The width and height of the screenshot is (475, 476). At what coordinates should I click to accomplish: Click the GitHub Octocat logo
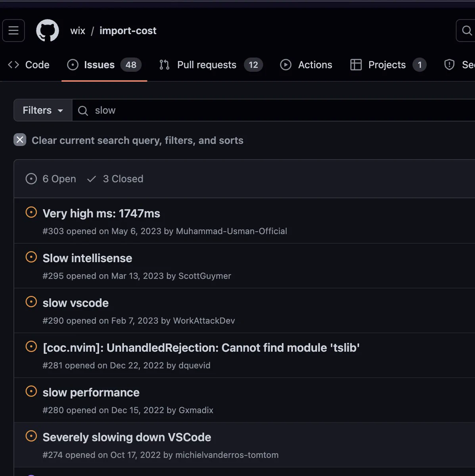(x=48, y=31)
